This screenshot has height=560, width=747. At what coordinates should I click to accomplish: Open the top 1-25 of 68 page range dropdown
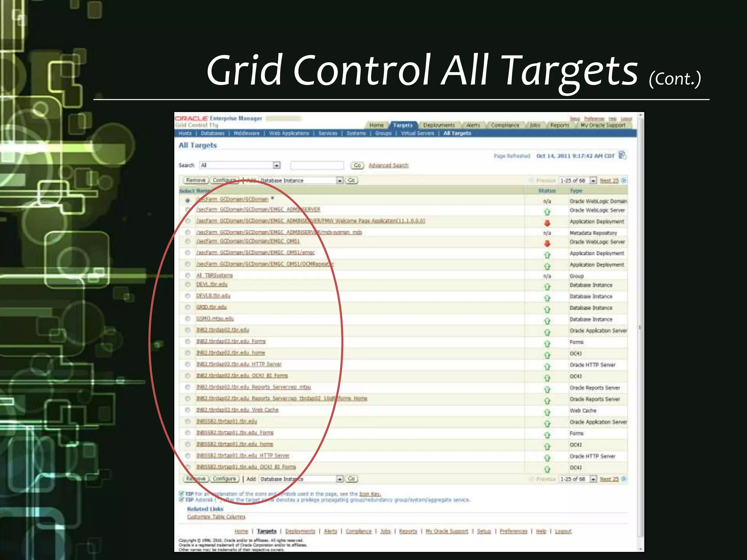pos(578,180)
